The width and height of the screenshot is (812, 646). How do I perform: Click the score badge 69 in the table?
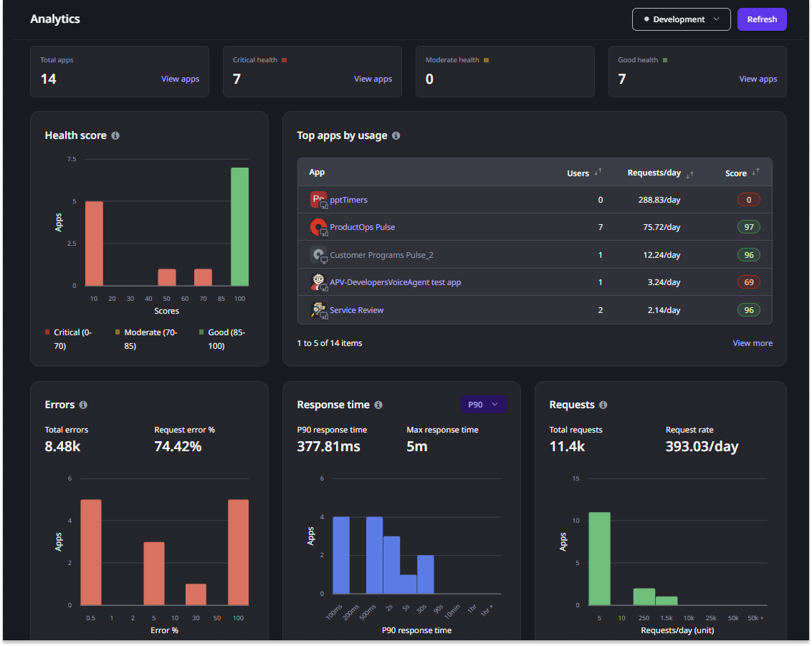(749, 282)
